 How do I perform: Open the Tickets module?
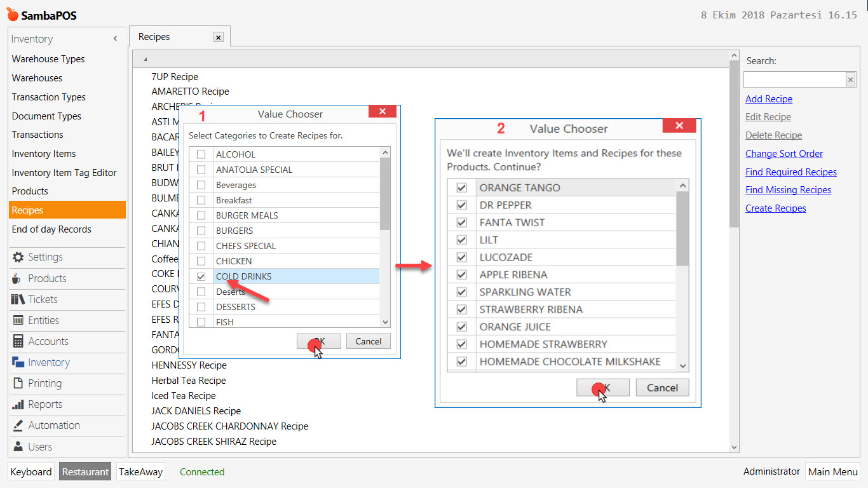[40, 299]
